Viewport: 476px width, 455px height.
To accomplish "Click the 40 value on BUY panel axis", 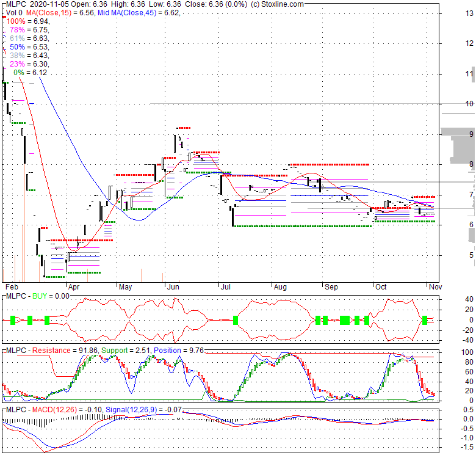I will [x=469, y=299].
